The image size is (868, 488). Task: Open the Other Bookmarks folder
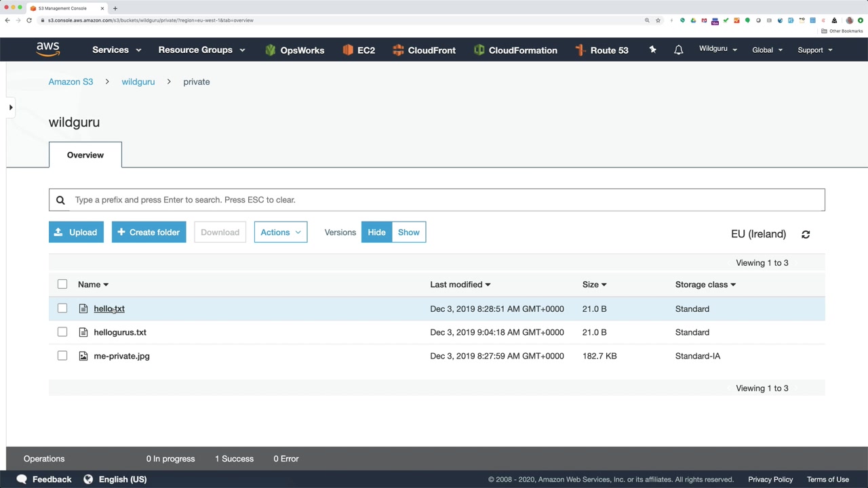point(842,31)
